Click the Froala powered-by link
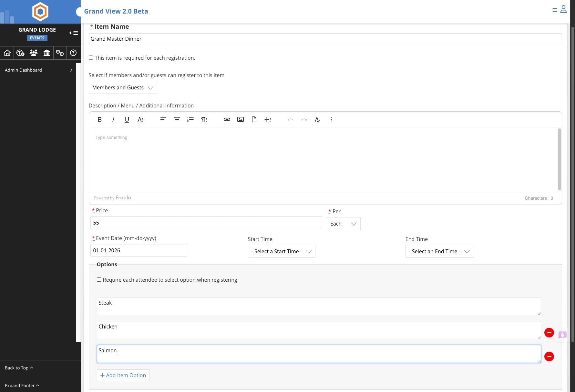 [112, 198]
